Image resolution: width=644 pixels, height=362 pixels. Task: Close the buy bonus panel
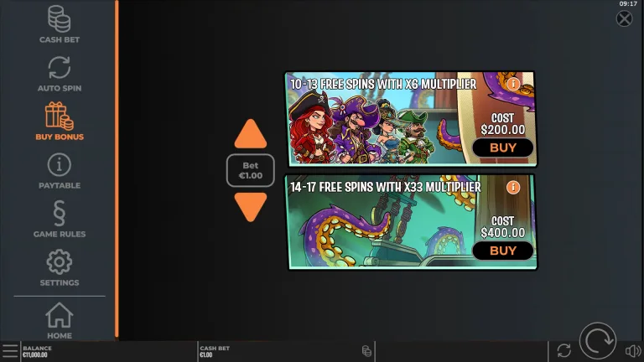click(624, 18)
